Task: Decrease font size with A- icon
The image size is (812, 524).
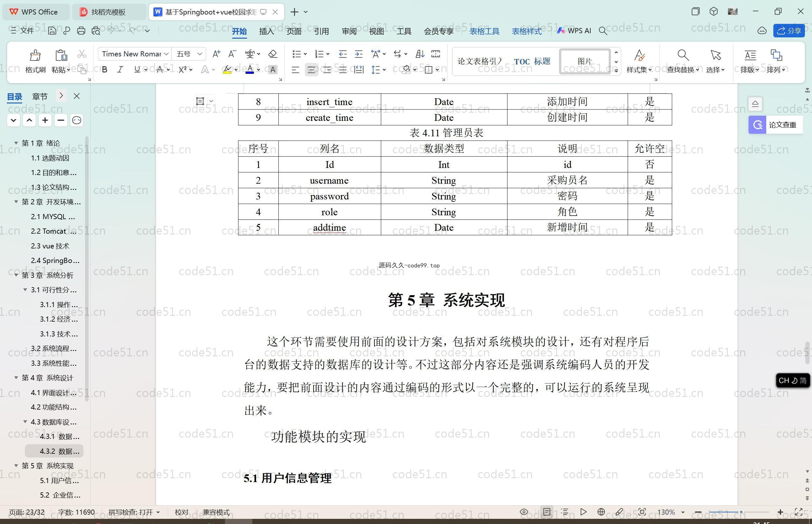Action: (232, 54)
